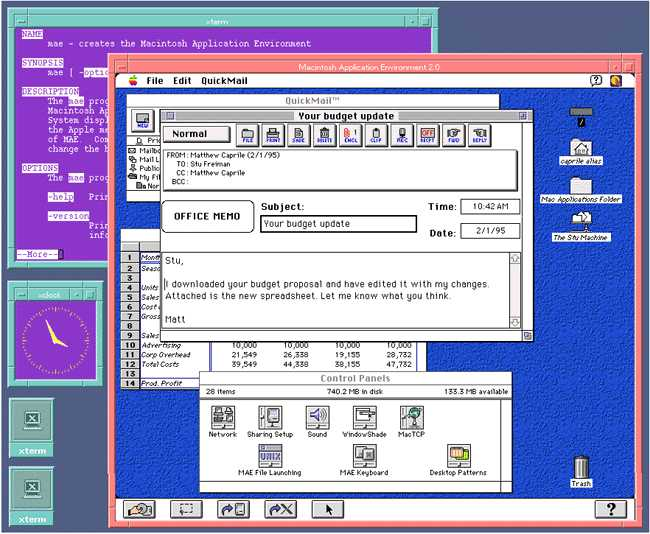The height and width of the screenshot is (534, 650).
Task: Click the PRINT icon in message toolbar
Action: [x=273, y=135]
